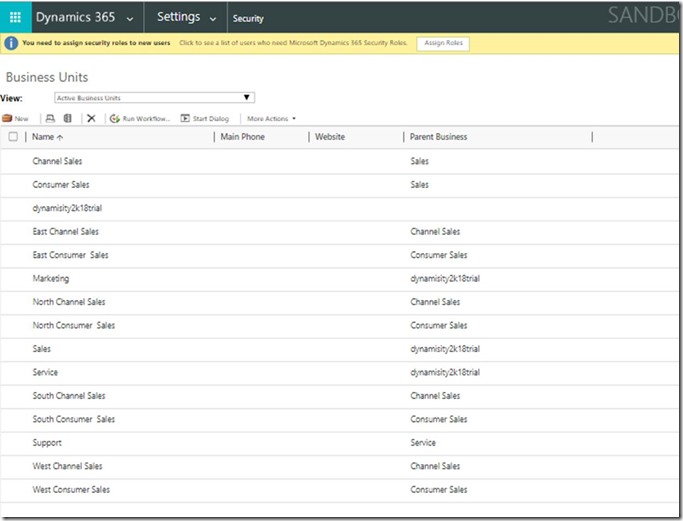
Task: Click the Delete X icon
Action: 91,118
